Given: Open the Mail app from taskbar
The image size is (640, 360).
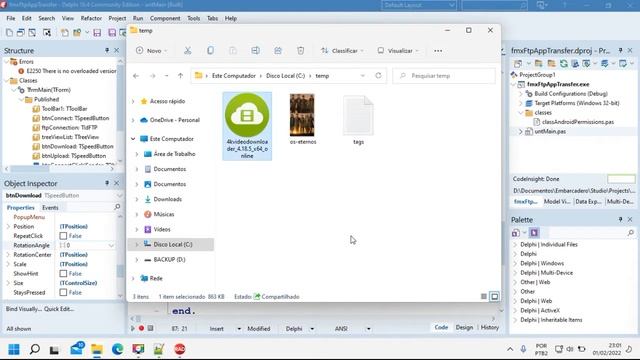Looking at the screenshot, I should point(77,349).
